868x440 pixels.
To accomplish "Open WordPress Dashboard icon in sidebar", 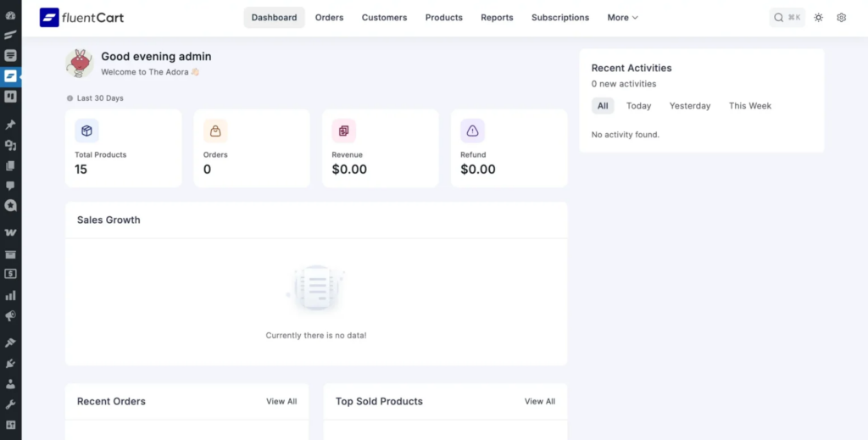I will coord(10,15).
